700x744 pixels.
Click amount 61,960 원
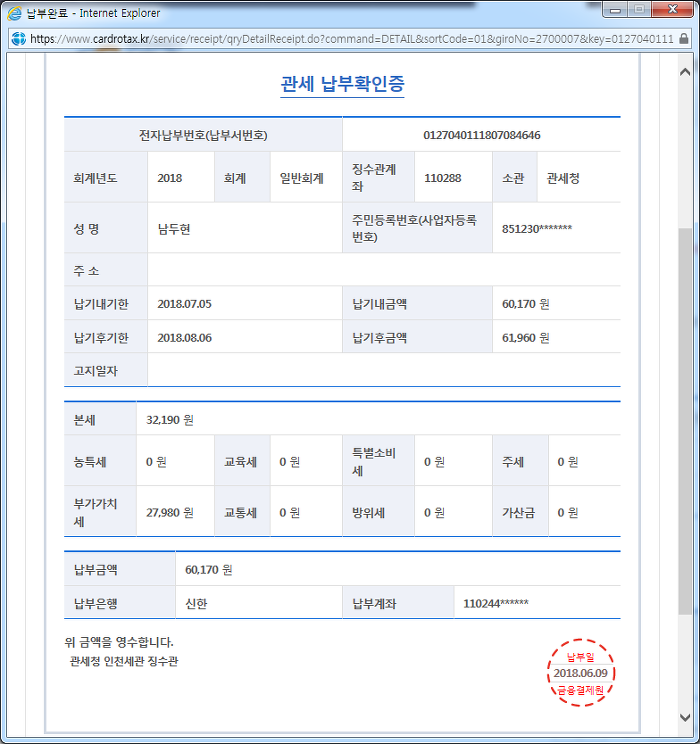click(525, 338)
